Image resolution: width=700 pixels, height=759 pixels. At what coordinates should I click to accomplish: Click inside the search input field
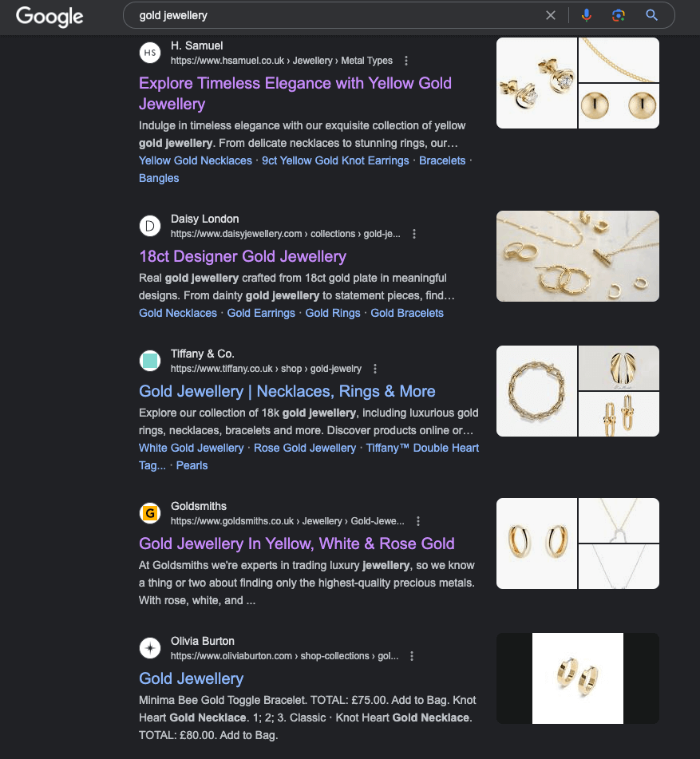click(x=319, y=15)
